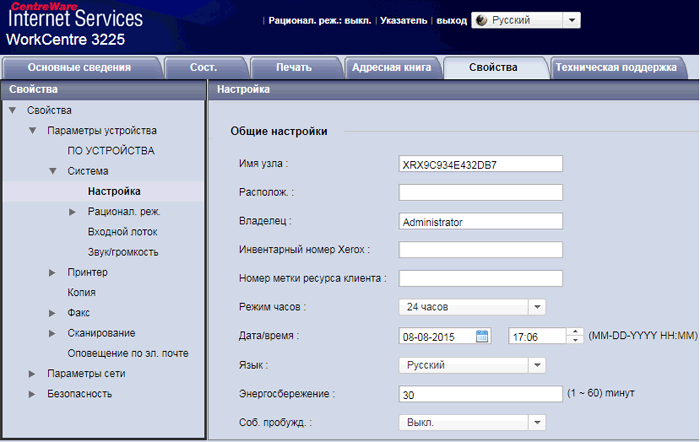Image resolution: width=700 pixels, height=442 pixels.
Task: Expand the Безопасность tree node
Action: pos(32,394)
